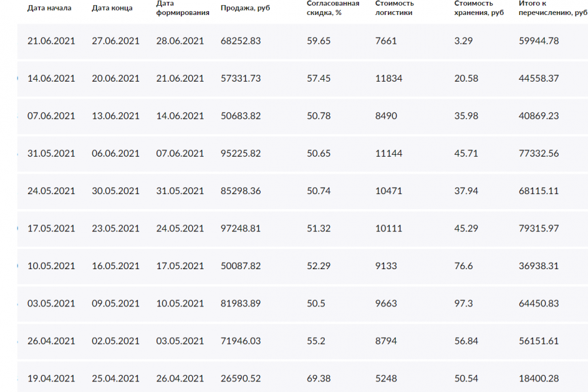Open the row starting 21.06.2021

click(51, 41)
